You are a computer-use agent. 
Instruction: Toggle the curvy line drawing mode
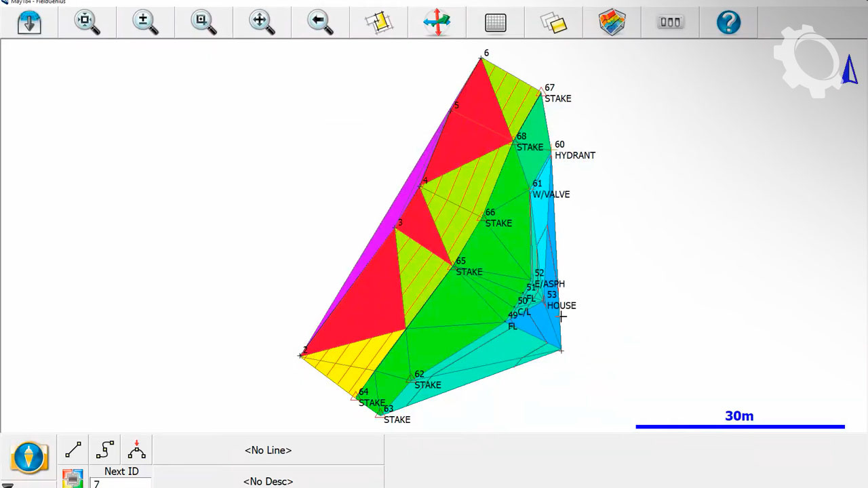105,449
